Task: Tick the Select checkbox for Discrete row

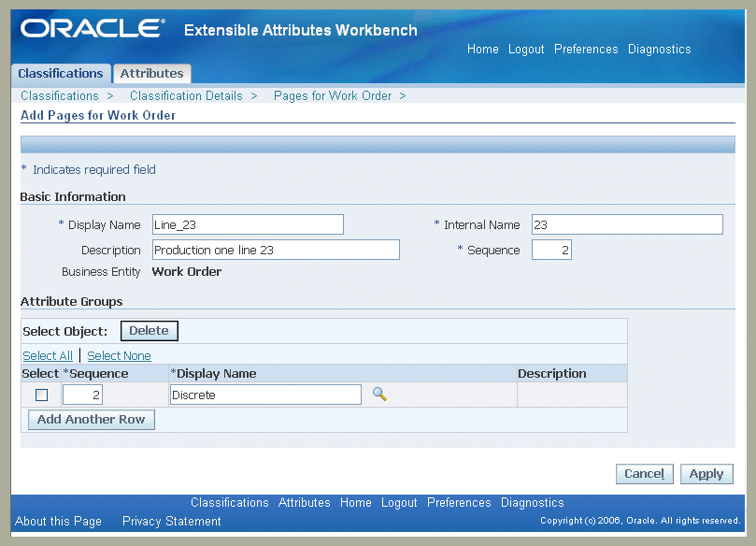Action: pyautogui.click(x=41, y=395)
